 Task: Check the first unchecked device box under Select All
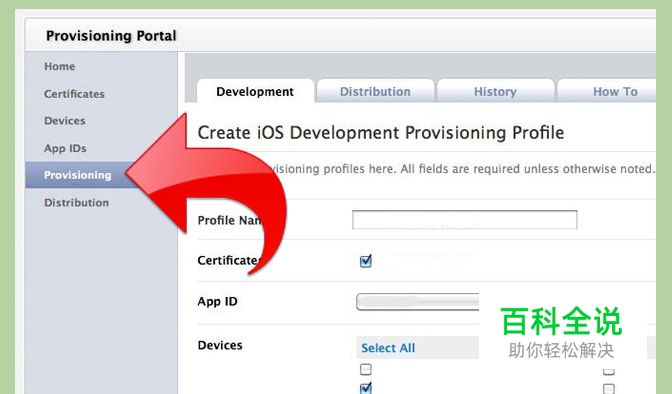pos(366,369)
